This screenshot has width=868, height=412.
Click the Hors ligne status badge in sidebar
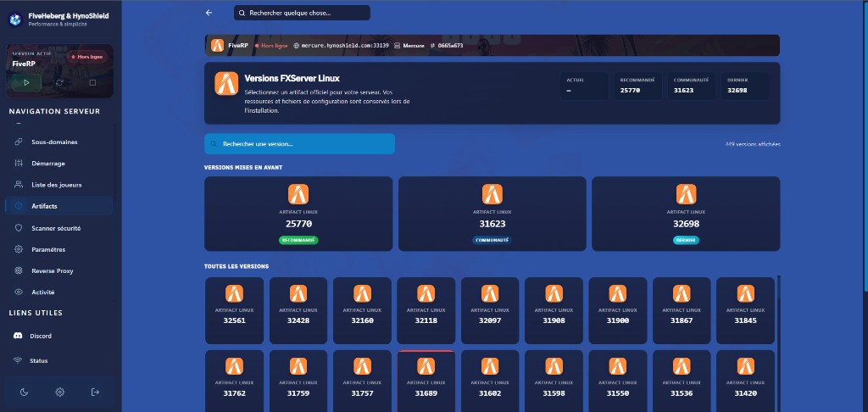tap(87, 57)
